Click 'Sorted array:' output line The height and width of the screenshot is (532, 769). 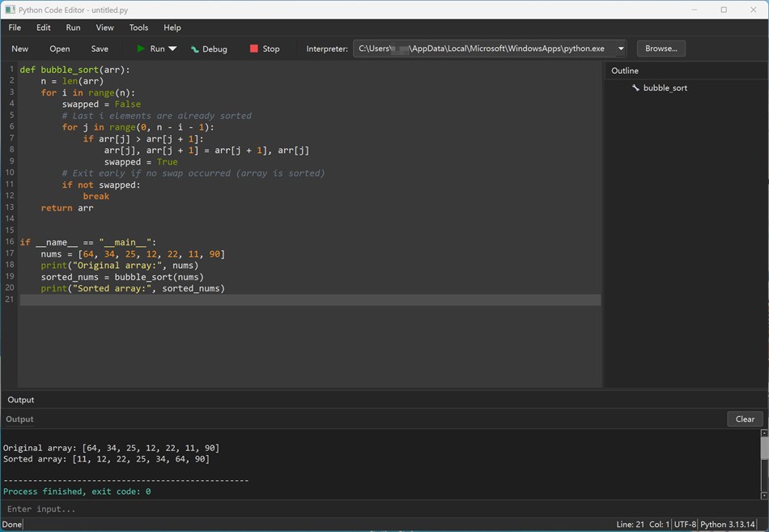click(106, 459)
